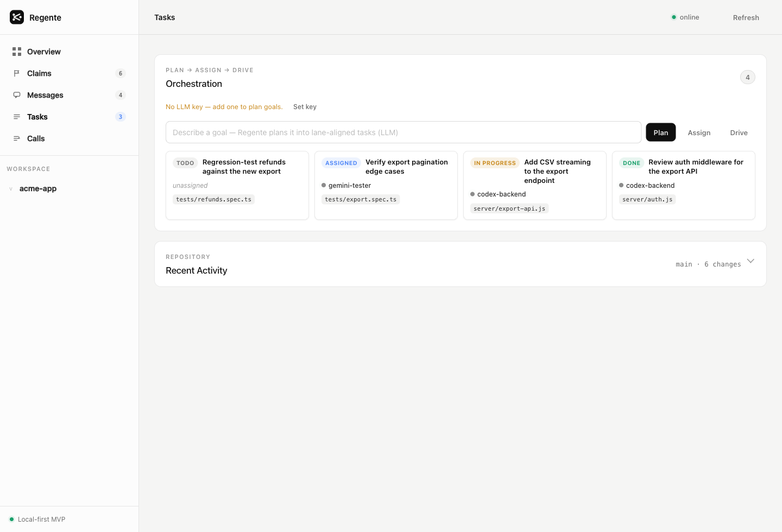Viewport: 782px width, 532px height.
Task: Click the Local-first MVP status dot
Action: (11, 519)
